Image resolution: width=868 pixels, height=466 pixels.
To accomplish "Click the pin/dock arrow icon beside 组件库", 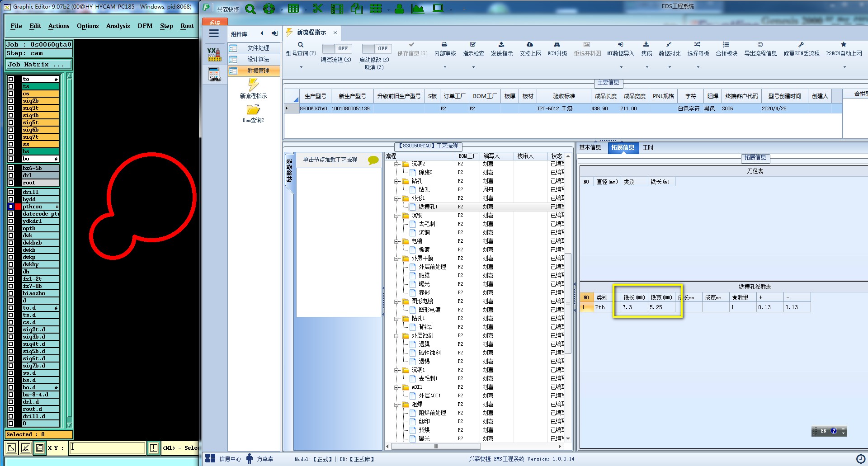I will click(x=274, y=33).
